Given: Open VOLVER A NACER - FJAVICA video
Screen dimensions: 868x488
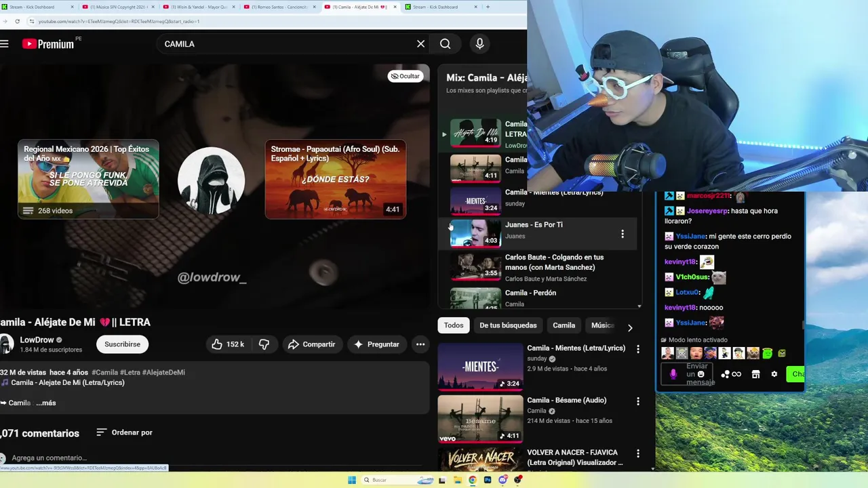Looking at the screenshot, I should point(575,457).
